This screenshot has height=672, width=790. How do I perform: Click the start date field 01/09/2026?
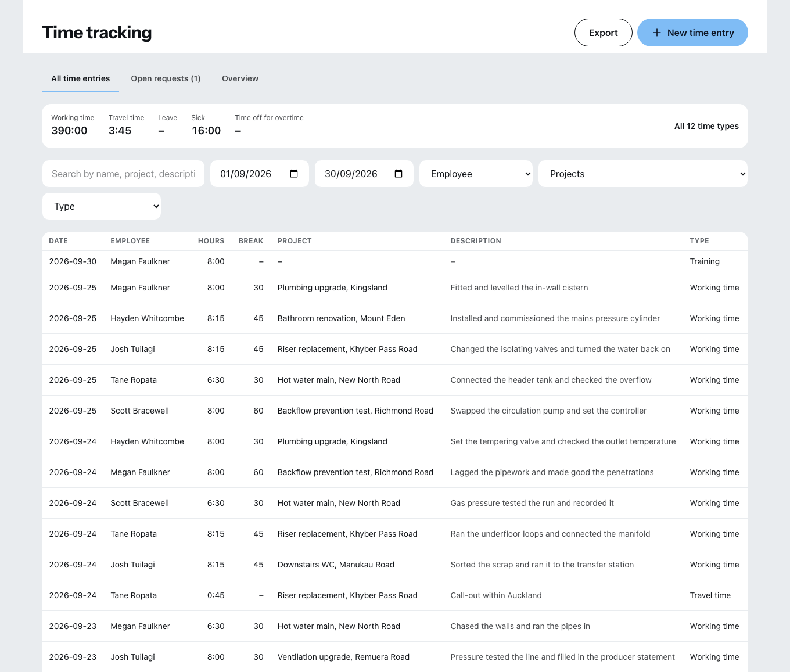(x=259, y=174)
